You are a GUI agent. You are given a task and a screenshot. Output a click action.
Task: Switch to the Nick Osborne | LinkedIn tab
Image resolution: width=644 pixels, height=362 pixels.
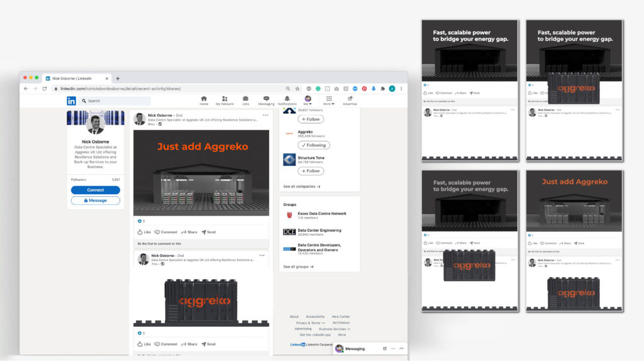point(76,79)
